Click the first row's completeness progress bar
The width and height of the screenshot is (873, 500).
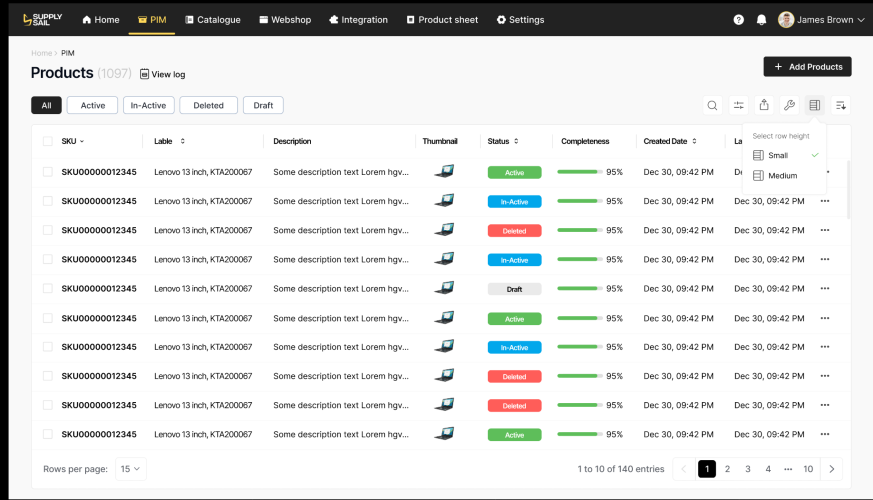click(x=580, y=172)
